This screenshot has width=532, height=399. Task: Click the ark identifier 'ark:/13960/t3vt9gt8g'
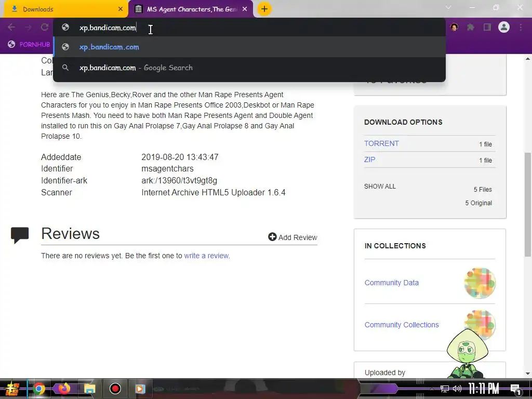pos(179,180)
